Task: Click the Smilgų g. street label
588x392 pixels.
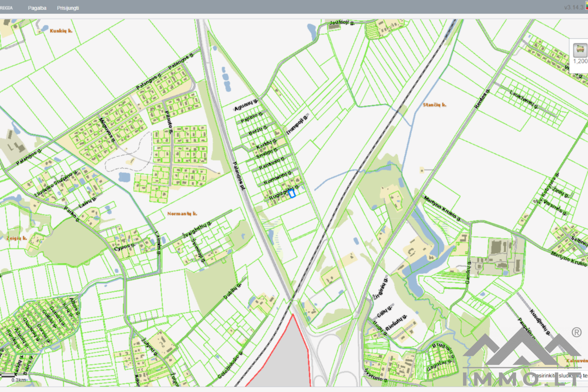Action: coord(267,153)
